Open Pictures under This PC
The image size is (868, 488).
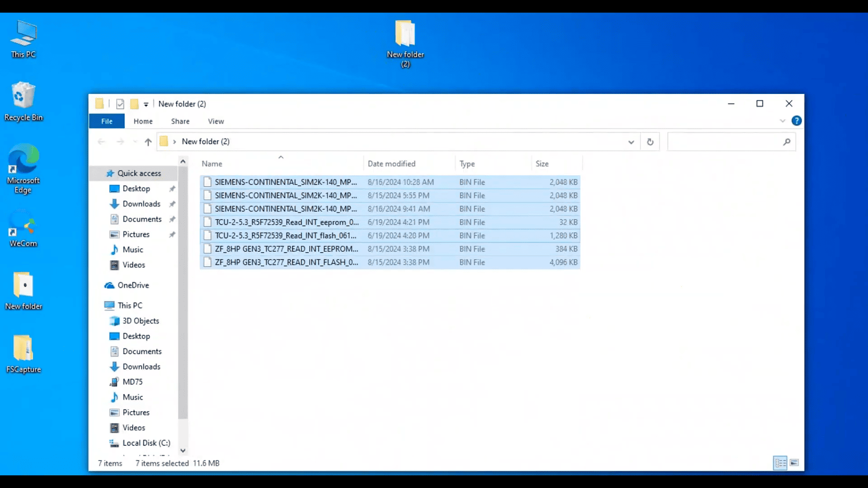click(136, 413)
